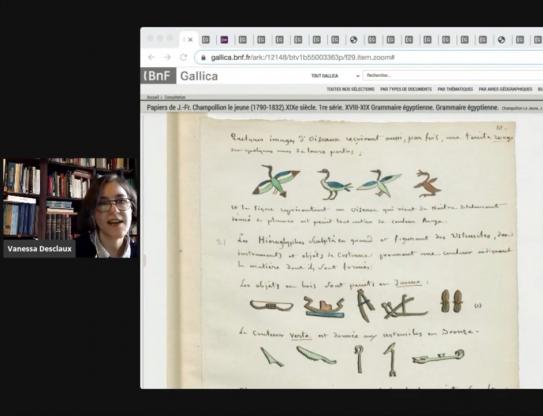This screenshot has width=543, height=416.
Task: Go back with the browser back arrow
Action: click(151, 57)
